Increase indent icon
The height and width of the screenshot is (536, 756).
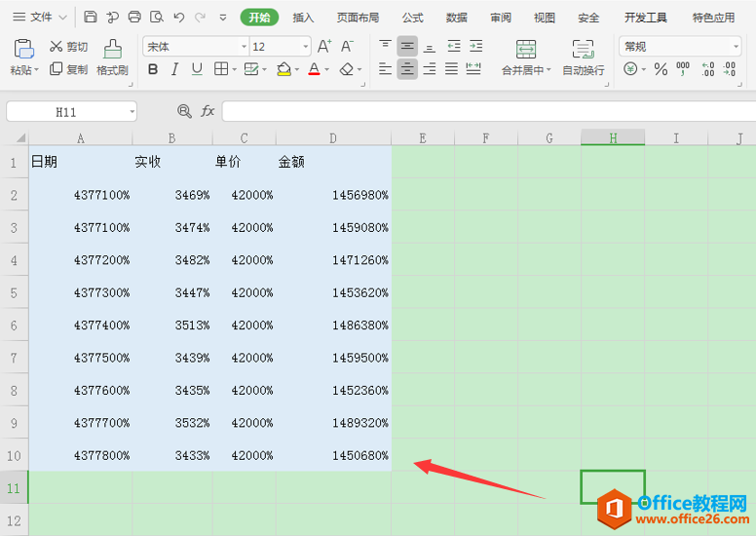tap(475, 47)
